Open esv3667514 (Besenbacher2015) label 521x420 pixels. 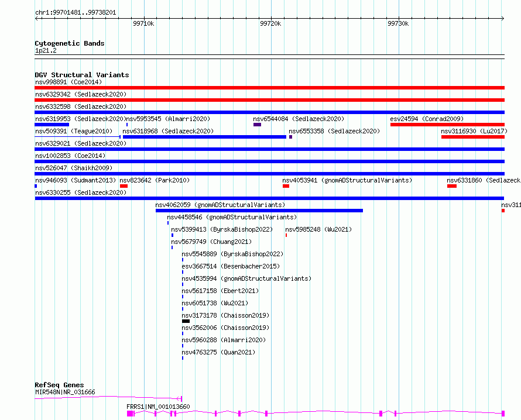coord(231,266)
